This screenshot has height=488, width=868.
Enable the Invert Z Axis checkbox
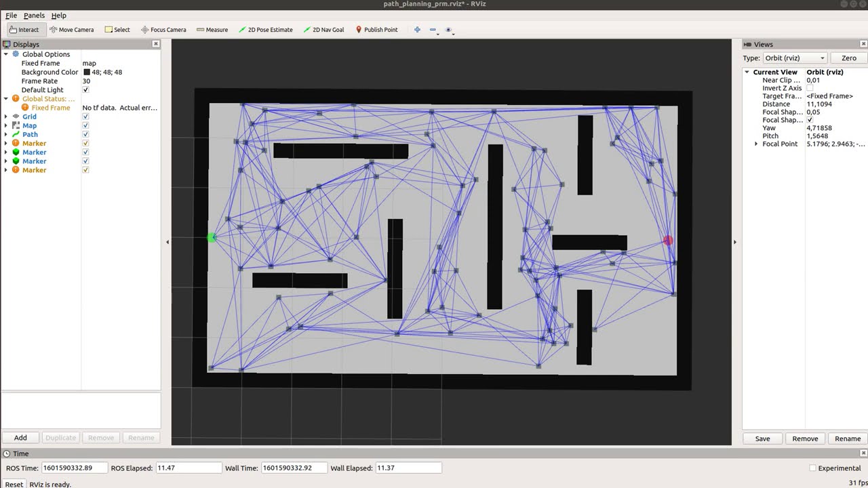pyautogui.click(x=810, y=88)
